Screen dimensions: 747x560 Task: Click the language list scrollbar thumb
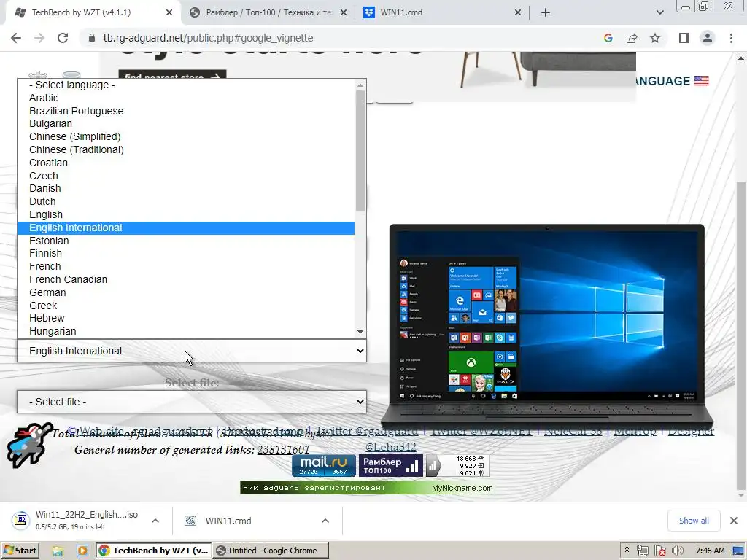tap(360, 150)
